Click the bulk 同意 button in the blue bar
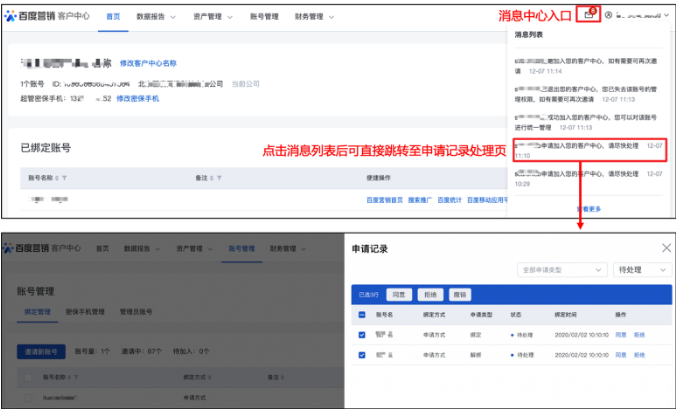679x415 pixels. coord(399,295)
